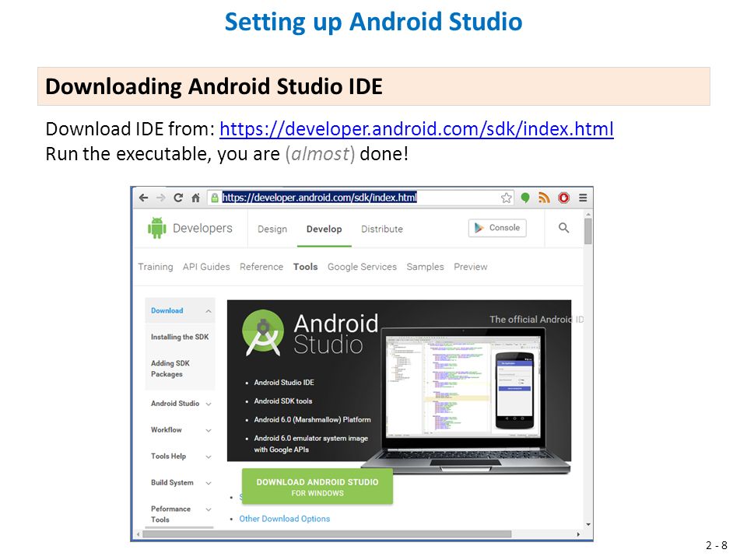Open the Preview section
The height and width of the screenshot is (560, 747).
pos(470,267)
